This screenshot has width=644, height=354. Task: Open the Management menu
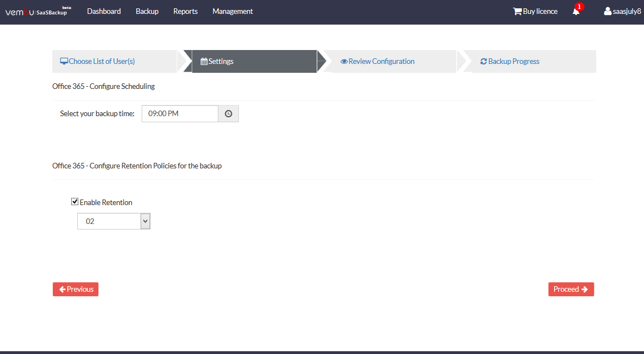coord(232,12)
